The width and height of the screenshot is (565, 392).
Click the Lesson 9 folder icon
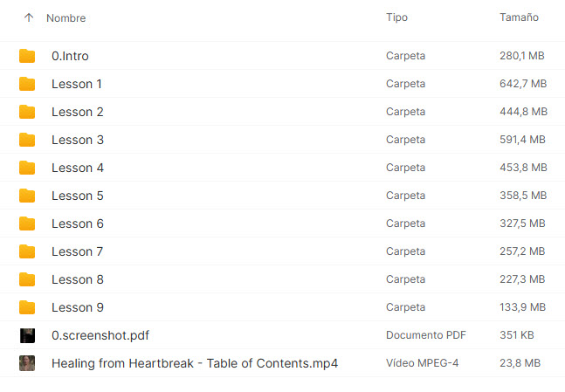pyautogui.click(x=27, y=307)
